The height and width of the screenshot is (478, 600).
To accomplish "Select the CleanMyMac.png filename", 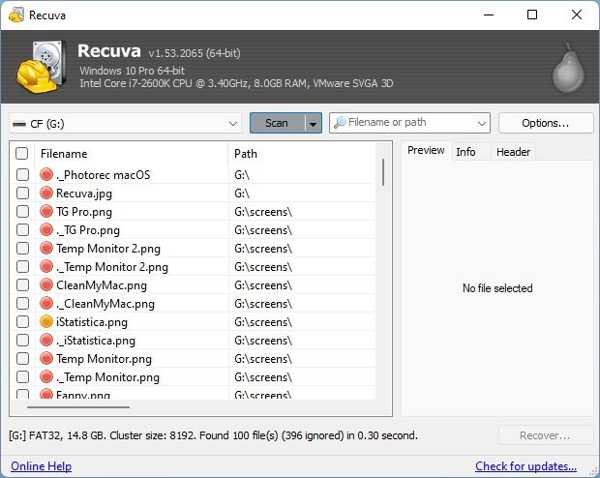I will point(101,285).
